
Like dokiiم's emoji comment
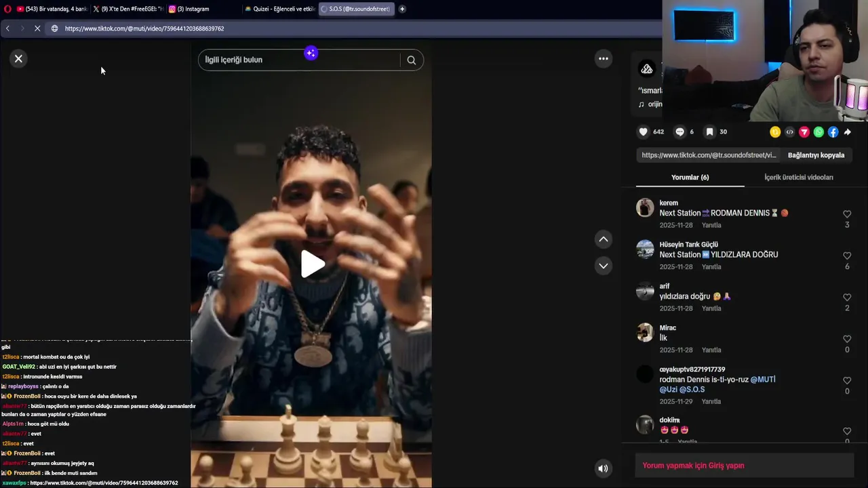coord(847,431)
